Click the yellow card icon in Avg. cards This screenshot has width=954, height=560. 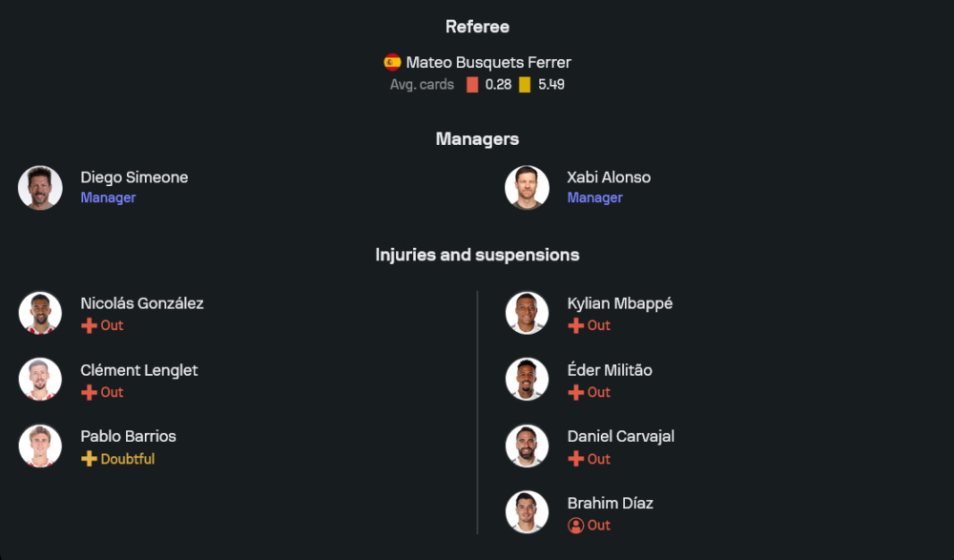525,85
